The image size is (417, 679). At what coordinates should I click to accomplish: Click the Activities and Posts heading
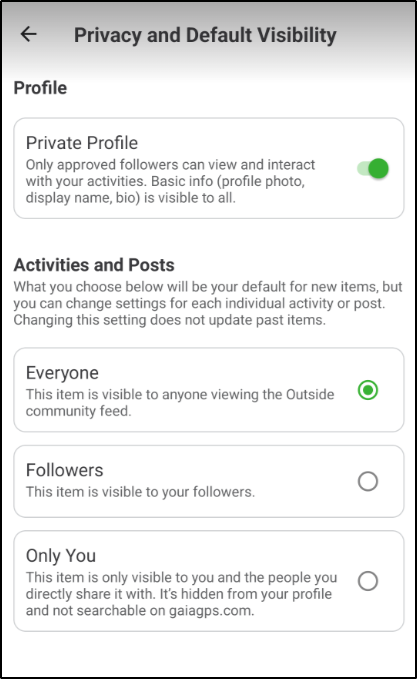(94, 265)
